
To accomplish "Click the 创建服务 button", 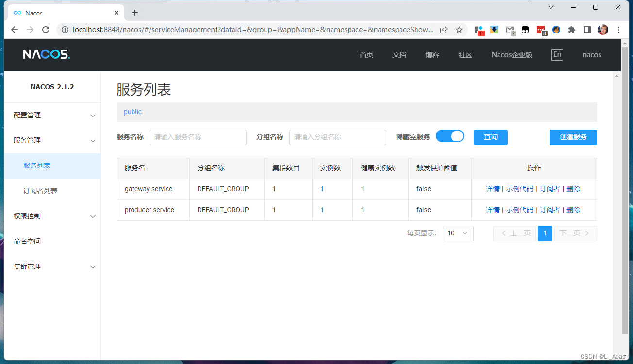I will pos(573,137).
